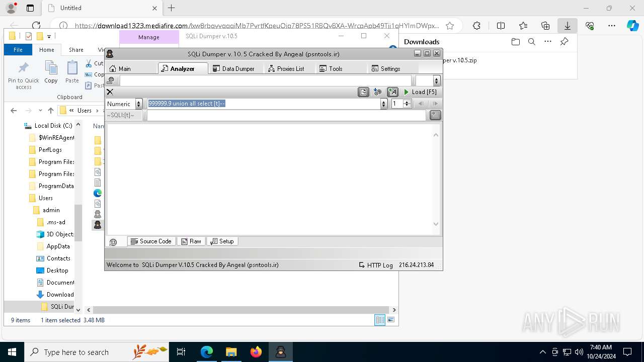Open the Setup tab at bottom
The width and height of the screenshot is (644, 362).
point(222,241)
